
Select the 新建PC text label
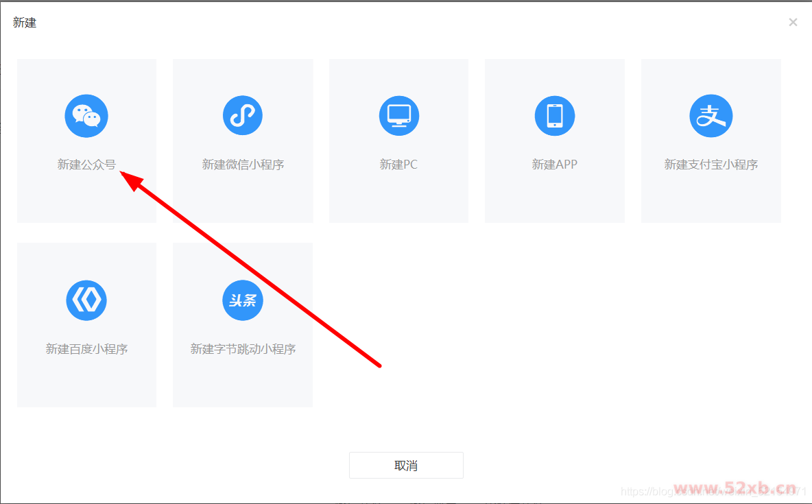[398, 165]
